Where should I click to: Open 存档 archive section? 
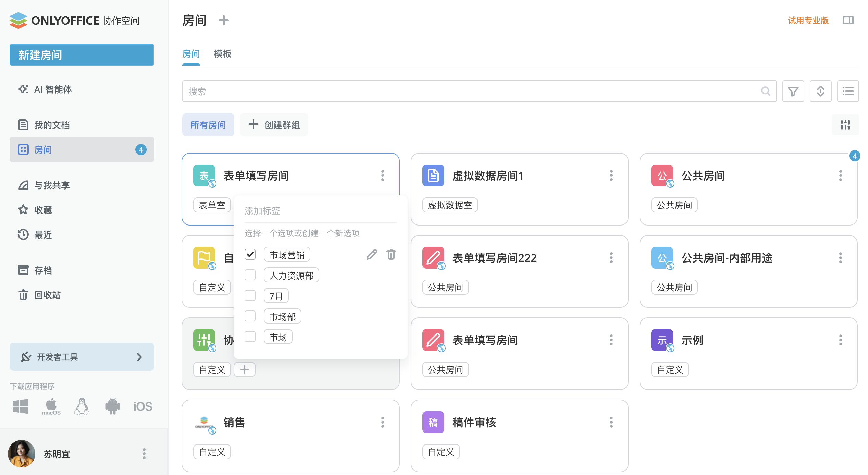pos(82,270)
